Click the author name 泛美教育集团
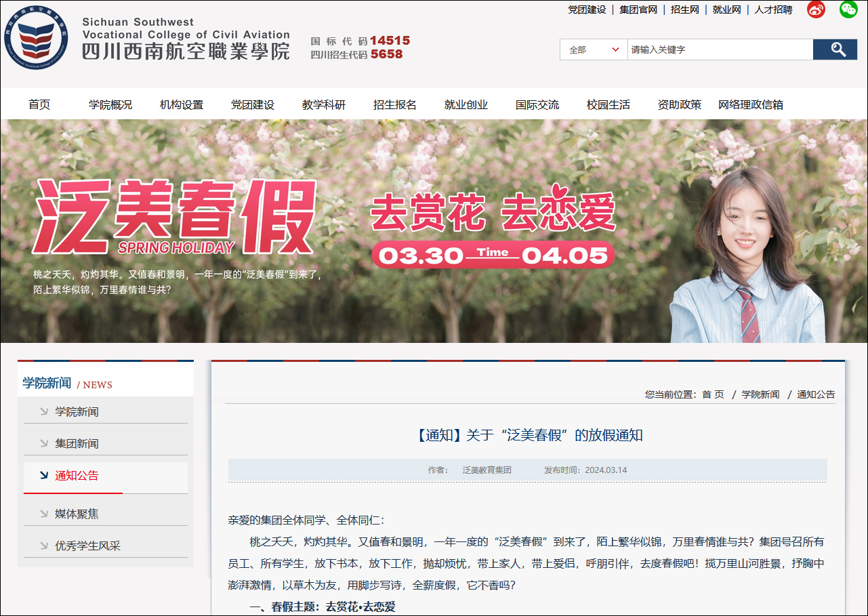The height and width of the screenshot is (616, 868). pos(487,470)
